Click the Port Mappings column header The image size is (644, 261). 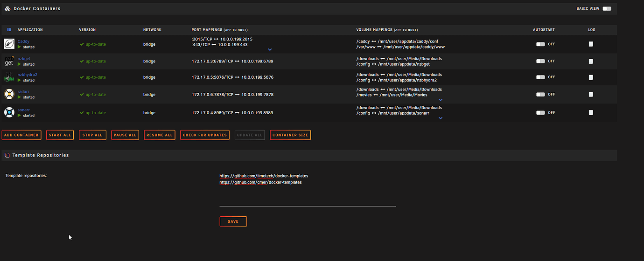click(219, 30)
